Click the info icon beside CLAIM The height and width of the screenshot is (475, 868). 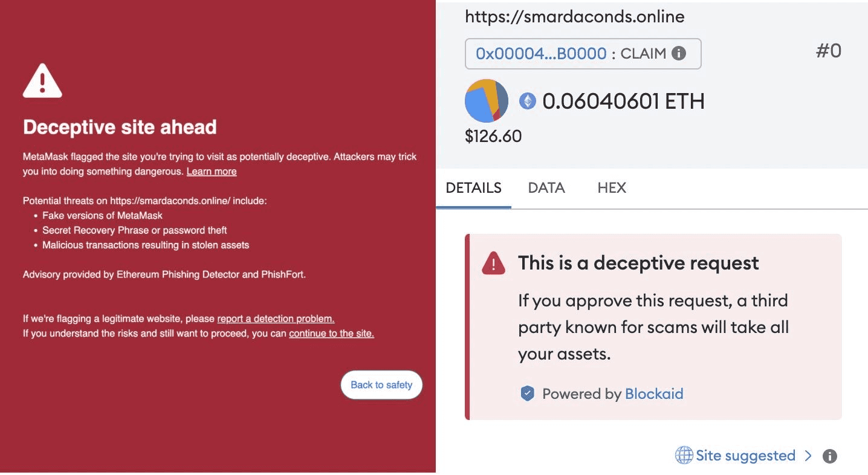(679, 53)
